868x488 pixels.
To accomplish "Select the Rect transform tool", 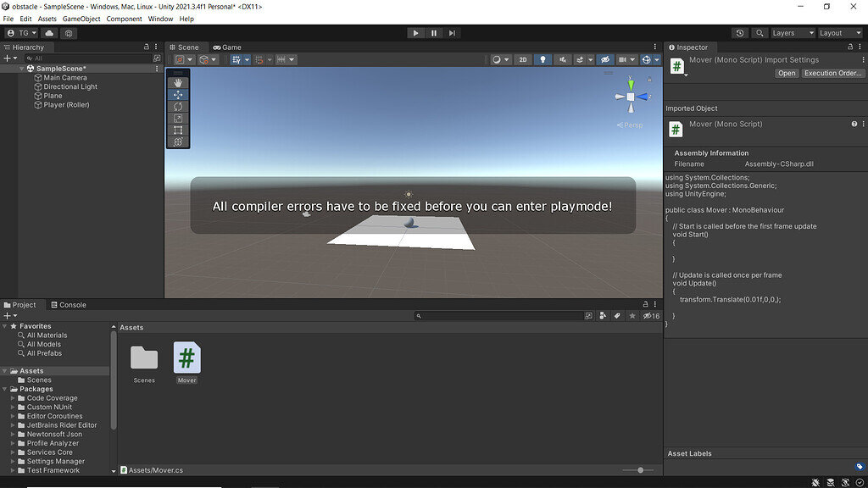I will pos(178,130).
